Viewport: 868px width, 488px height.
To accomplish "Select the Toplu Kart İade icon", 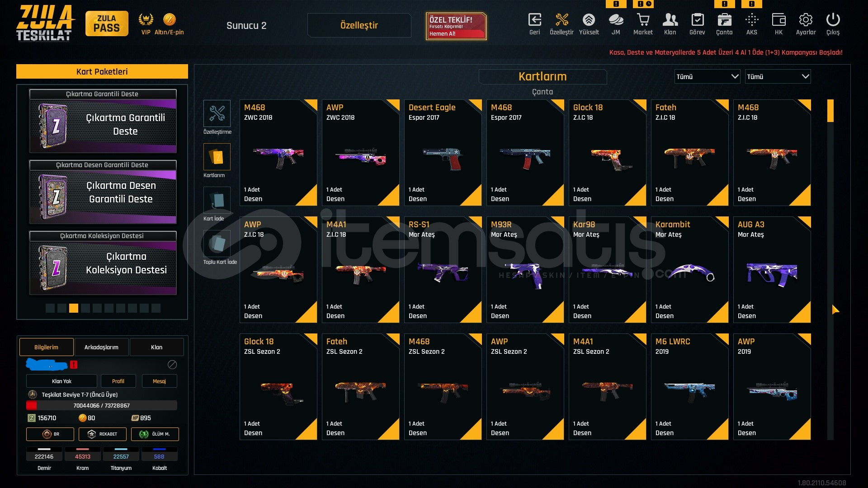I will (x=217, y=243).
